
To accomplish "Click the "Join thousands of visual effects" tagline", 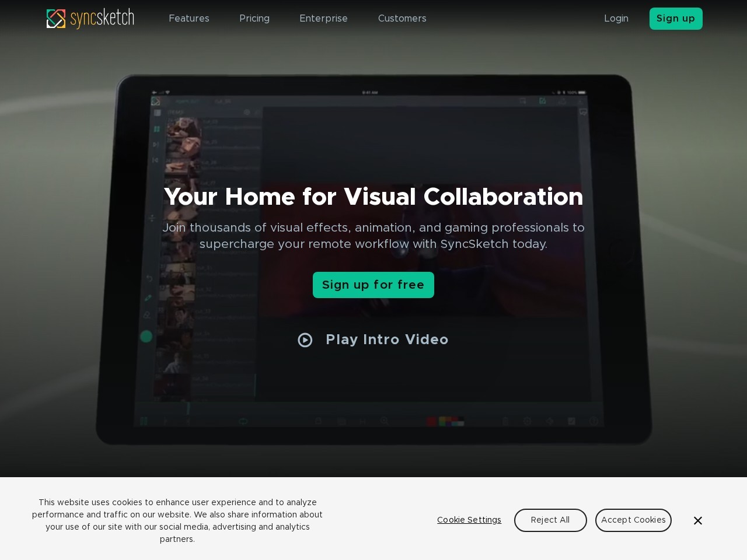I will [373, 236].
